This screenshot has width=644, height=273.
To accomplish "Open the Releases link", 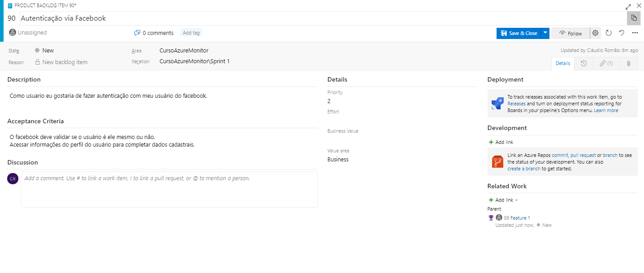I will (x=516, y=104).
